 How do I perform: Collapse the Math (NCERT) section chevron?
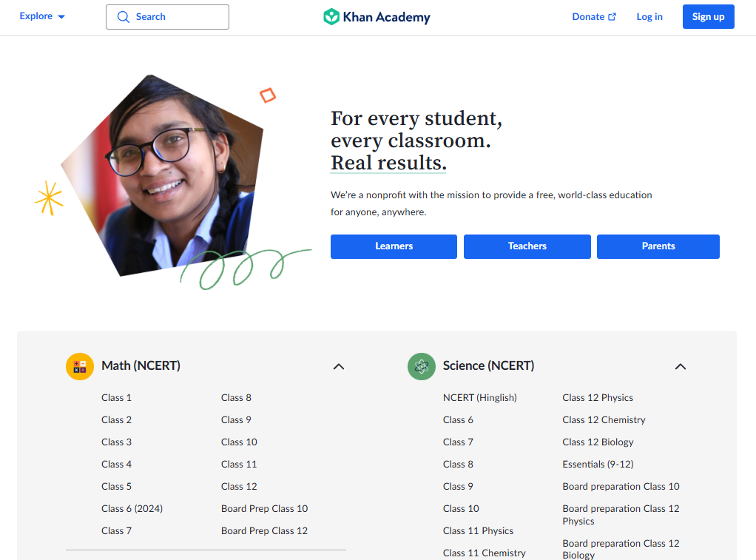[x=339, y=367]
